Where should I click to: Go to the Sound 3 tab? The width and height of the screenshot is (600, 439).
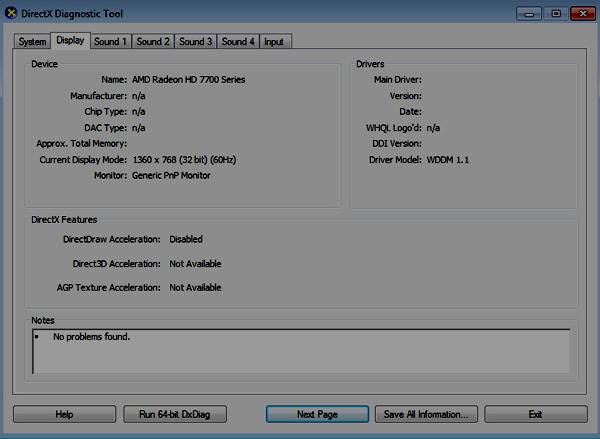(x=196, y=41)
